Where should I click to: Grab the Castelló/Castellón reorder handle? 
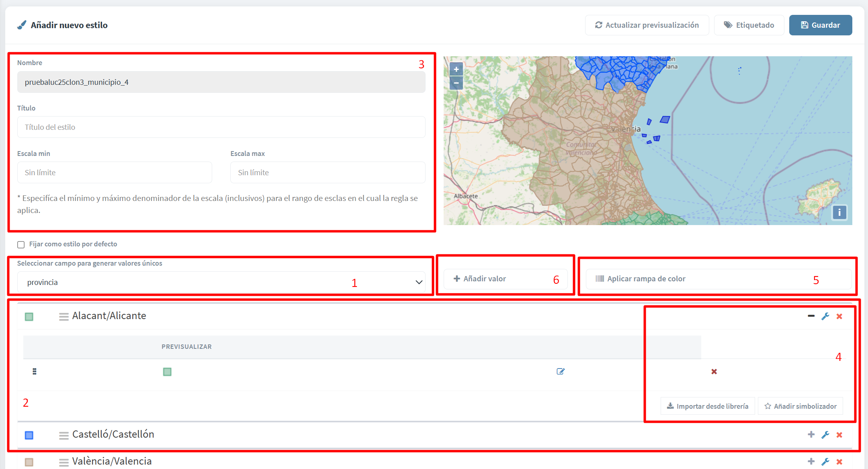coord(63,435)
